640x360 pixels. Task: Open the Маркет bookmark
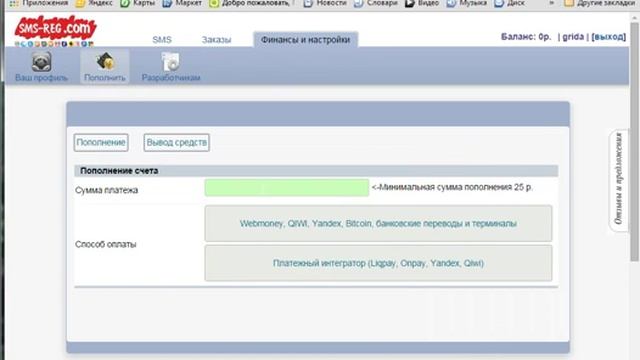coord(182,3)
